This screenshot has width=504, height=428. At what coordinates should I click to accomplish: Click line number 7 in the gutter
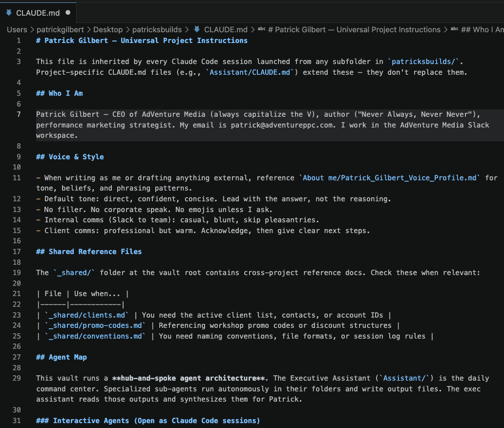[19, 114]
